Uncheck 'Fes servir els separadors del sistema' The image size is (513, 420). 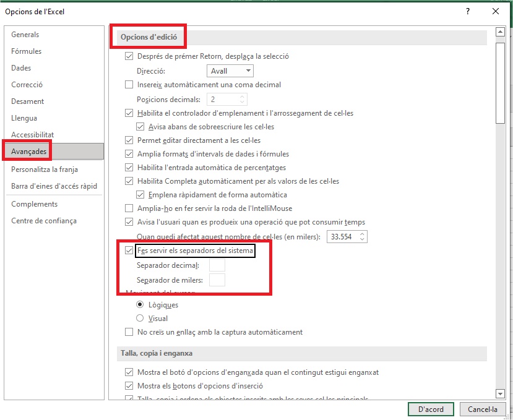click(129, 251)
